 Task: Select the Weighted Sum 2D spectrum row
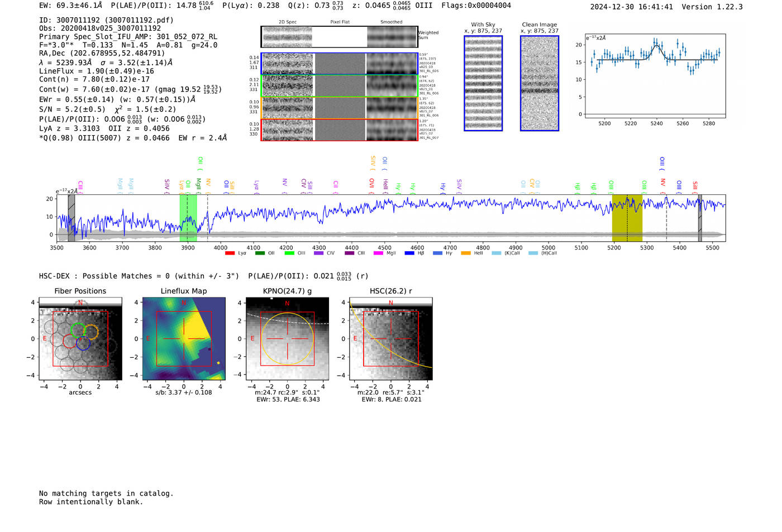340,37
